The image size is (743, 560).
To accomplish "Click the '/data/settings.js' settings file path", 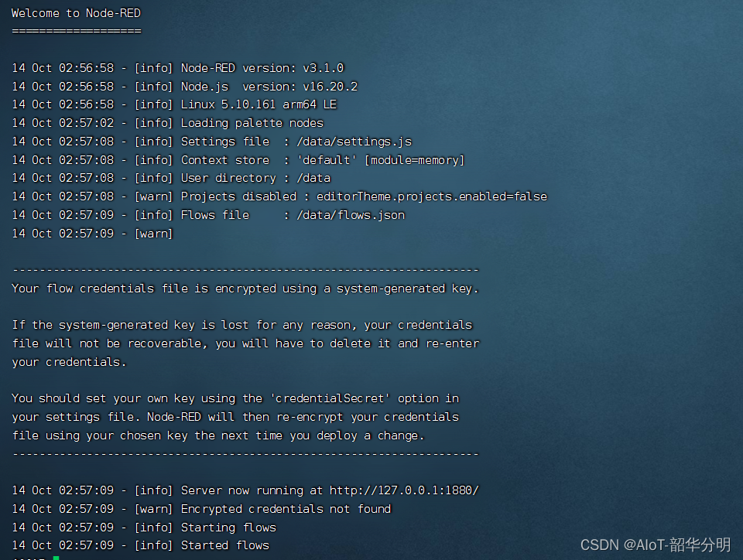I will click(x=354, y=142).
